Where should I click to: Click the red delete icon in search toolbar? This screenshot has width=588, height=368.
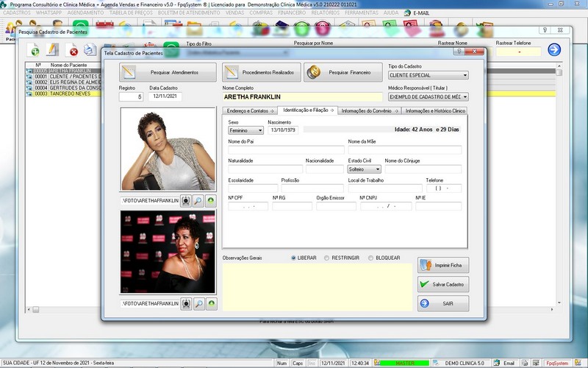[73, 50]
